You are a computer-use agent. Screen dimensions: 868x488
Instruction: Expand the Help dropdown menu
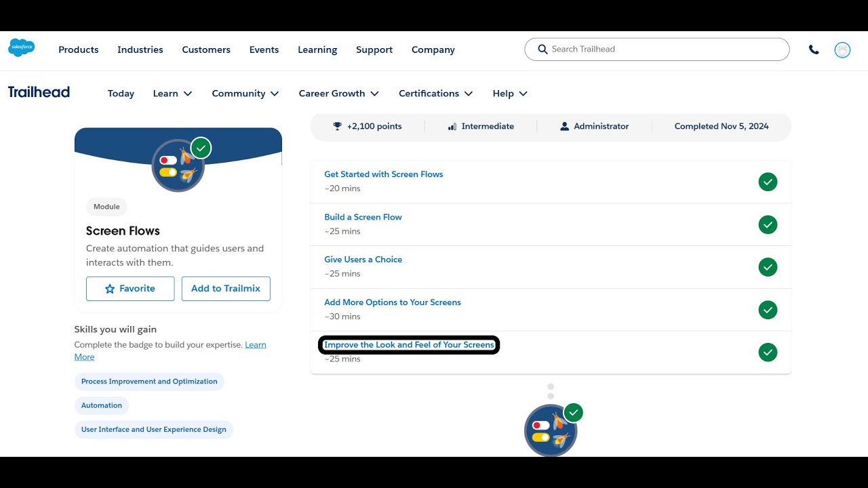[510, 94]
